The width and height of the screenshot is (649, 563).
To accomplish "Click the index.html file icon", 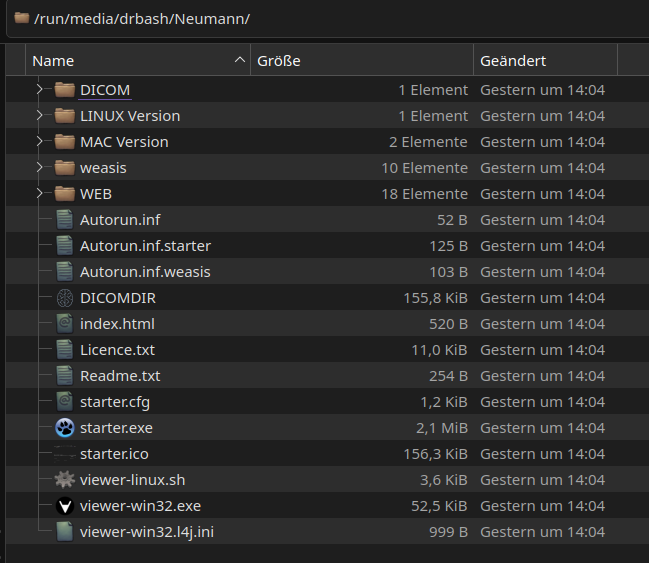I will point(65,324).
